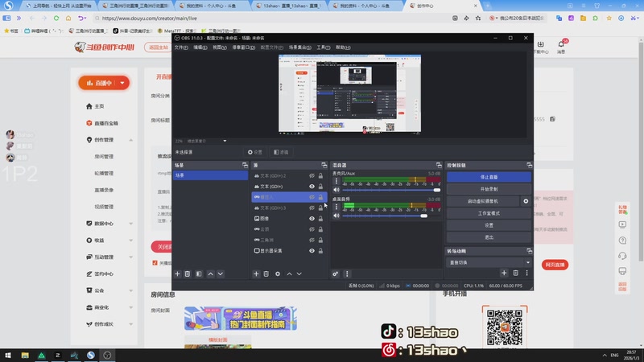Show the 文本 (GDI+) 2 source
Viewport: 644px width, 362px height.
coord(312,175)
